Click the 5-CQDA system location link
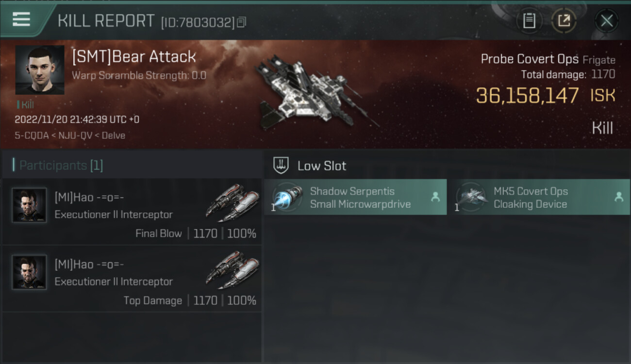Screen dimensions: 631x364 click(x=32, y=135)
